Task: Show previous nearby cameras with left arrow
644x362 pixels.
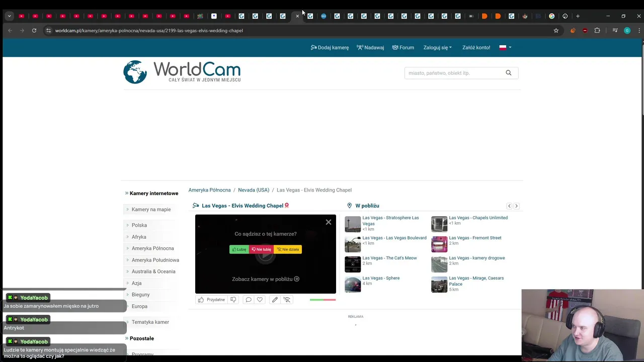Action: click(509, 206)
